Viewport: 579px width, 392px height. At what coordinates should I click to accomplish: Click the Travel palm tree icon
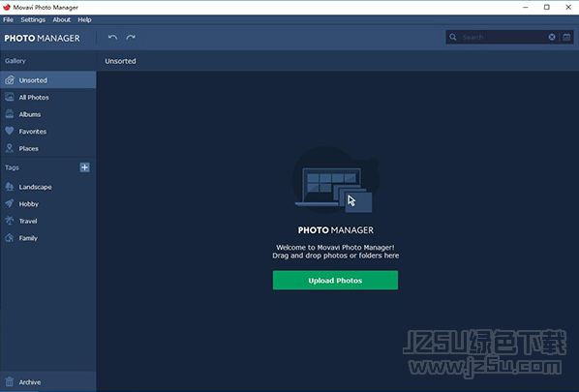(x=10, y=221)
